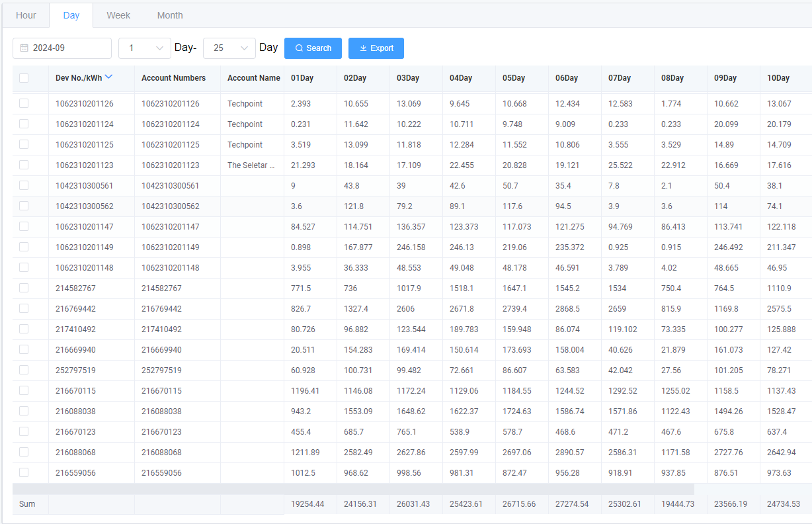Click the 05Day value 117.6

(512, 206)
